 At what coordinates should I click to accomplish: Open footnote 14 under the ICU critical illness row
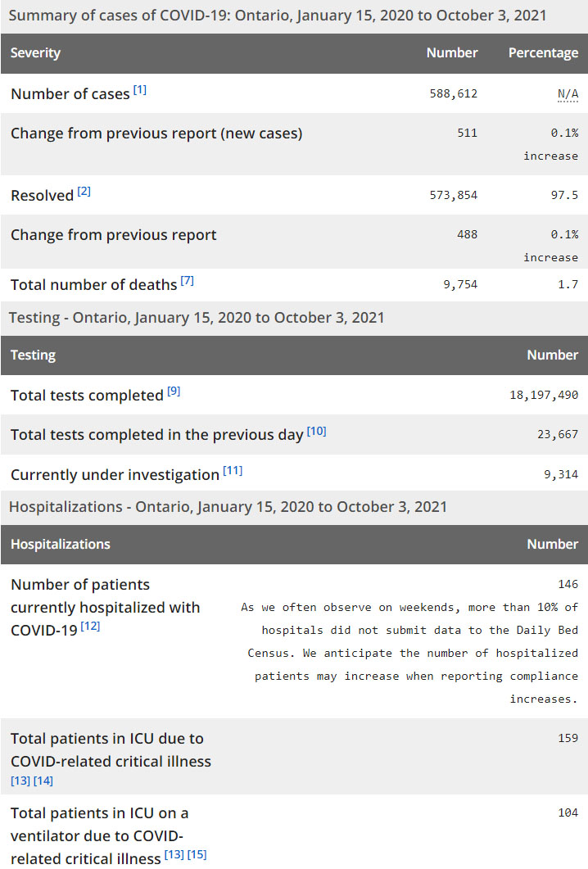pos(43,781)
